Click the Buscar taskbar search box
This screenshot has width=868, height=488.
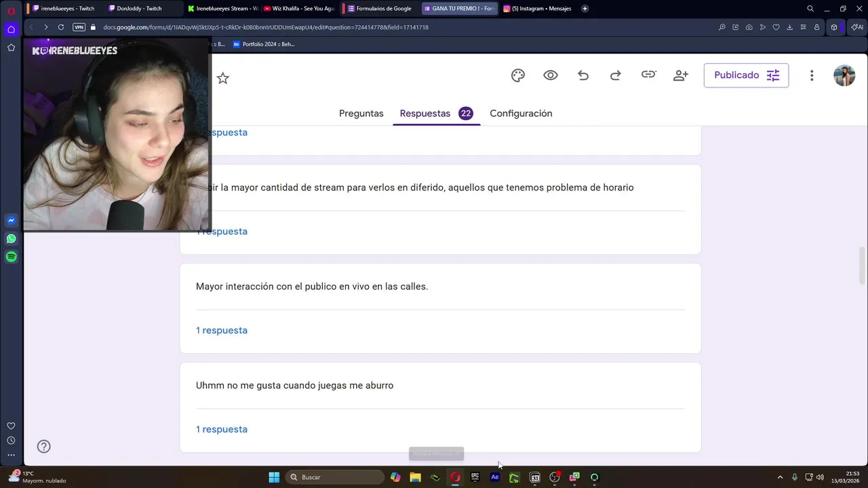click(335, 477)
